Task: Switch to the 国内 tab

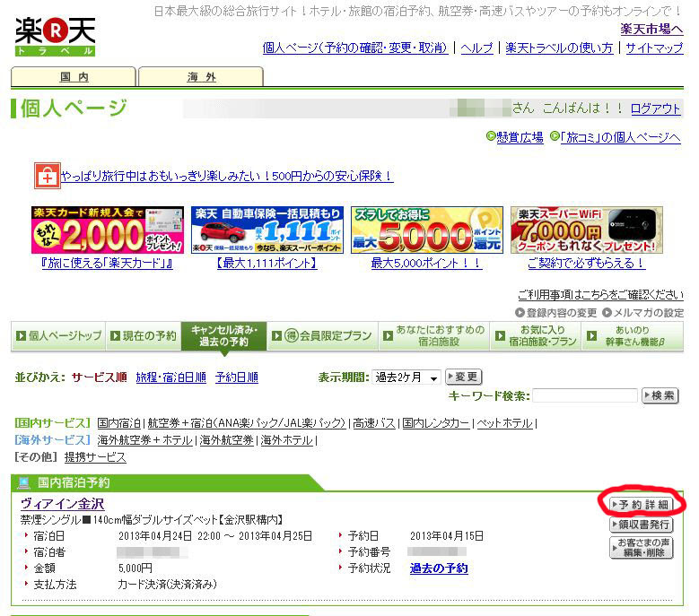Action: 74,76
